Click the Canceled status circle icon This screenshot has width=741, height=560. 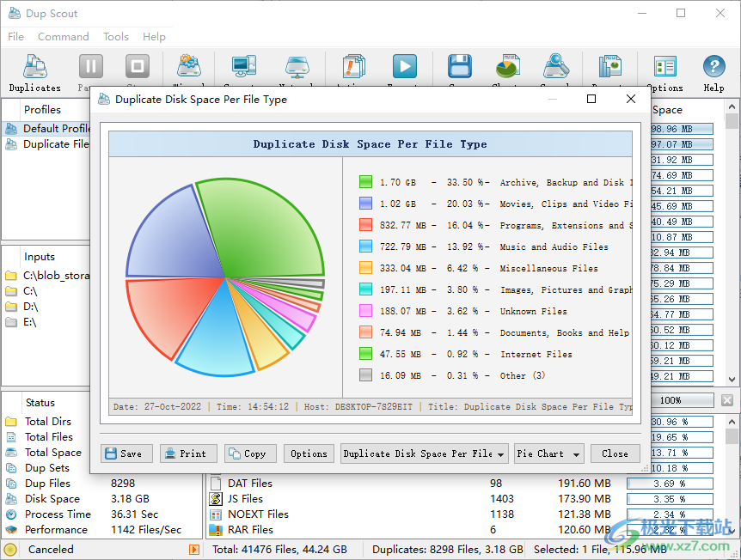click(x=10, y=550)
